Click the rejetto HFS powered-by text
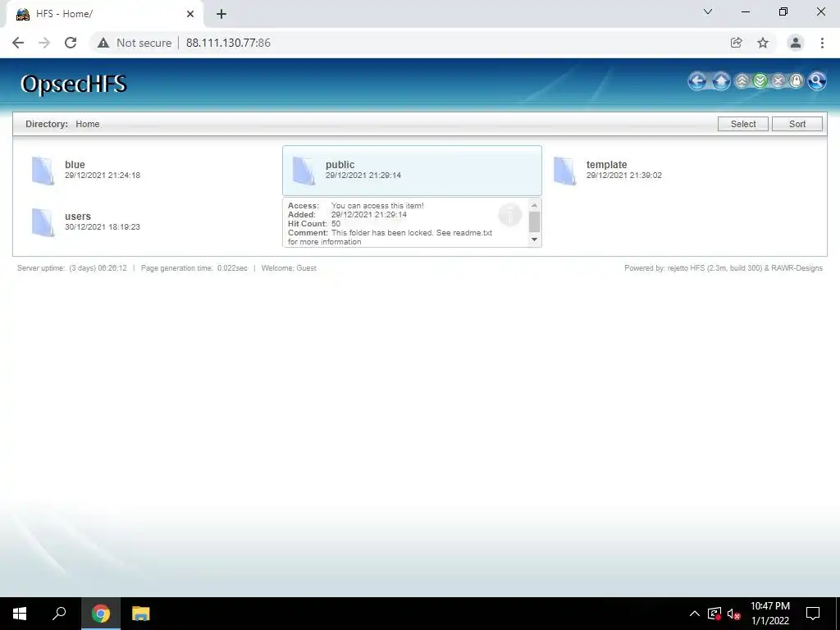Image resolution: width=840 pixels, height=630 pixels. point(724,268)
